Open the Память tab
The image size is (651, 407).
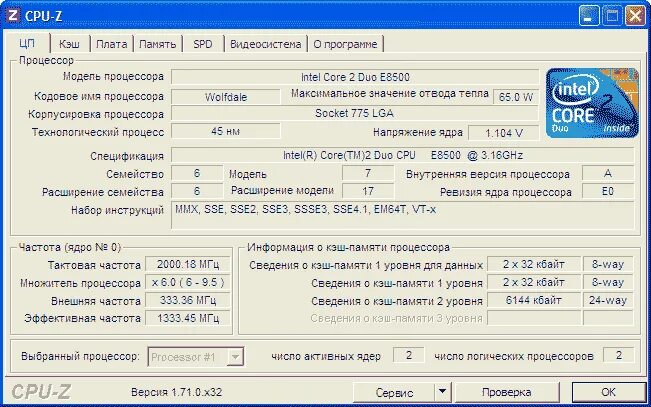158,44
